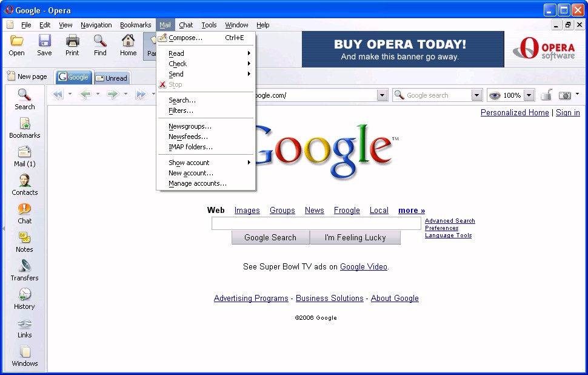
Task: Switch to the Unread tab
Action: [112, 78]
